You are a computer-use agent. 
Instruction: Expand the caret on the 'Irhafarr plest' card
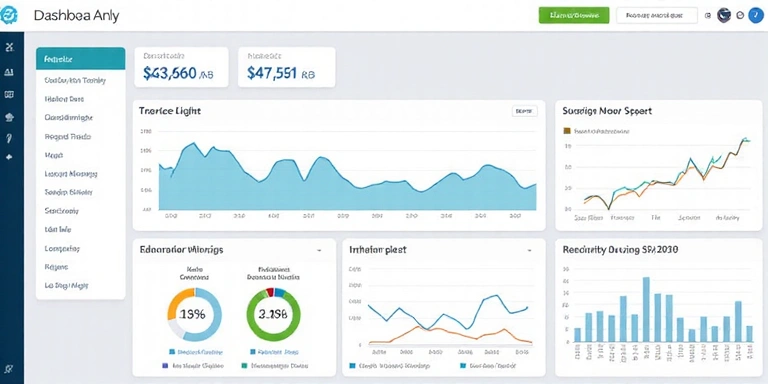(529, 250)
